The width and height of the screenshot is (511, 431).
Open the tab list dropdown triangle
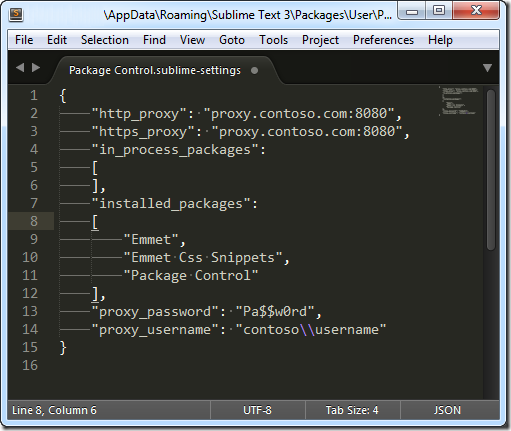(487, 68)
